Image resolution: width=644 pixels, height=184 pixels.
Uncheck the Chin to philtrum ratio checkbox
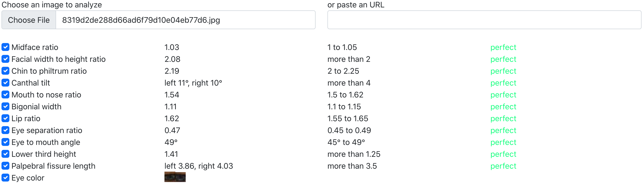coord(5,71)
